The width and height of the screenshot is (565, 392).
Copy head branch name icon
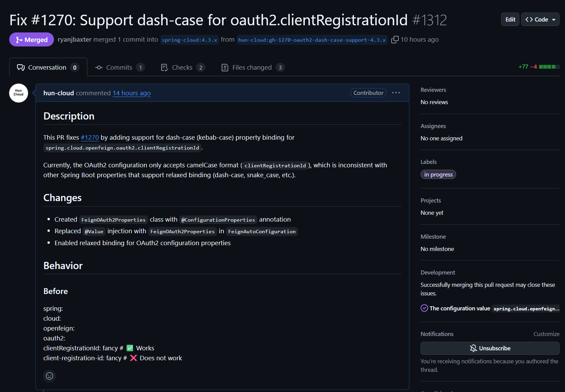click(395, 40)
